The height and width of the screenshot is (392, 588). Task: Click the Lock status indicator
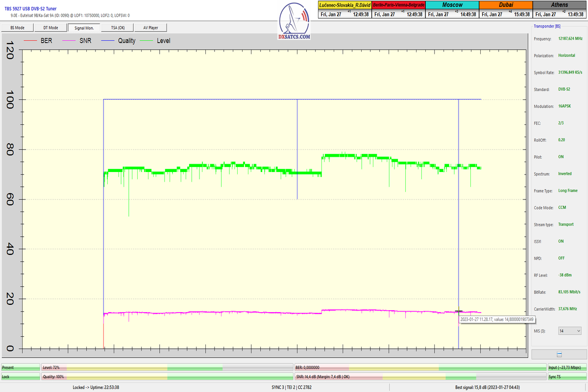(x=21, y=376)
